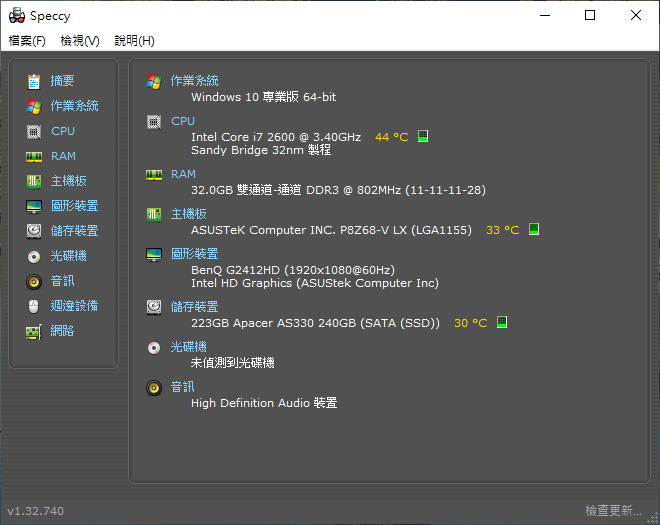This screenshot has width=660, height=525.
Task: Click BenQ G2412HD monitor text
Action: 293,270
